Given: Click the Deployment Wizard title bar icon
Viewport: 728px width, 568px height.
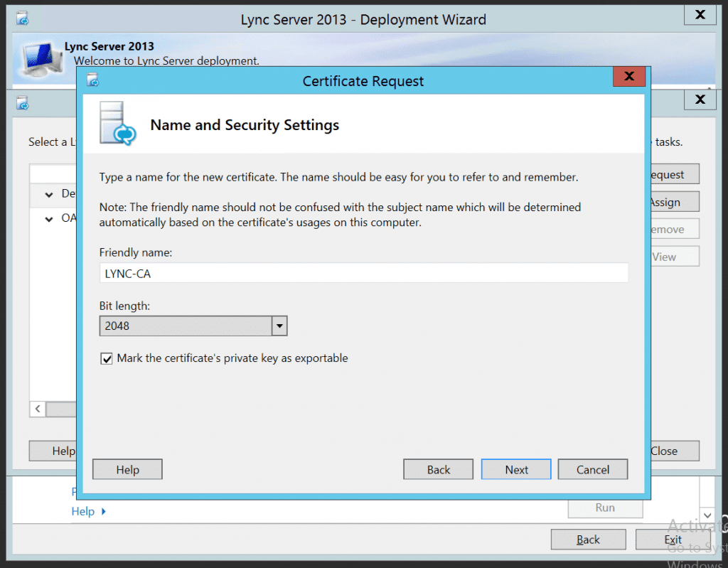Looking at the screenshot, I should [x=23, y=18].
